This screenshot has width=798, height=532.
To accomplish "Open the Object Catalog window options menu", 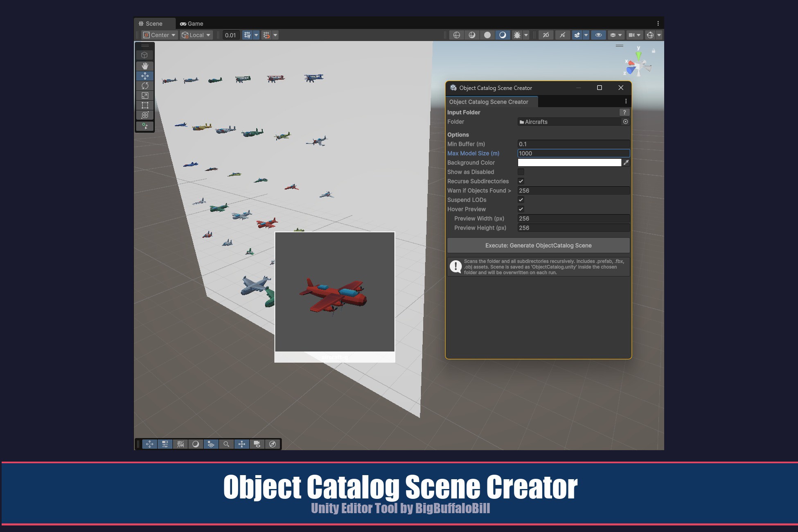I will pos(626,101).
